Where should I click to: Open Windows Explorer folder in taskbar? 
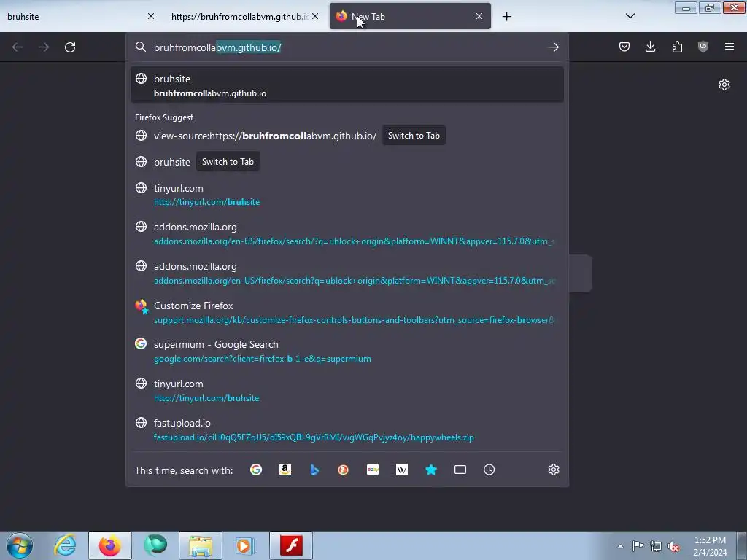(x=201, y=545)
